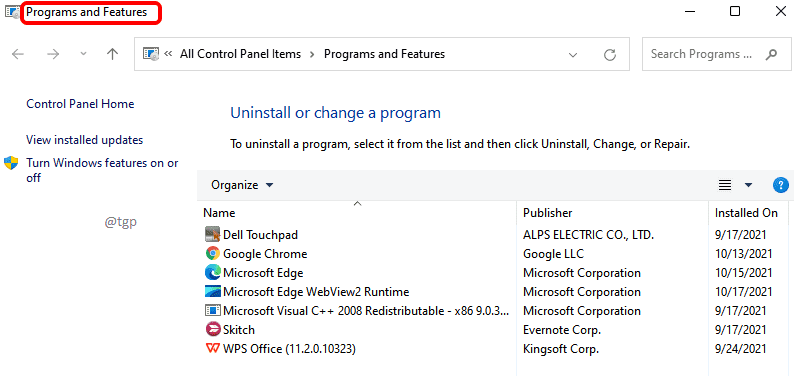
Task: Maximize the Programs and Features window
Action: coord(735,11)
